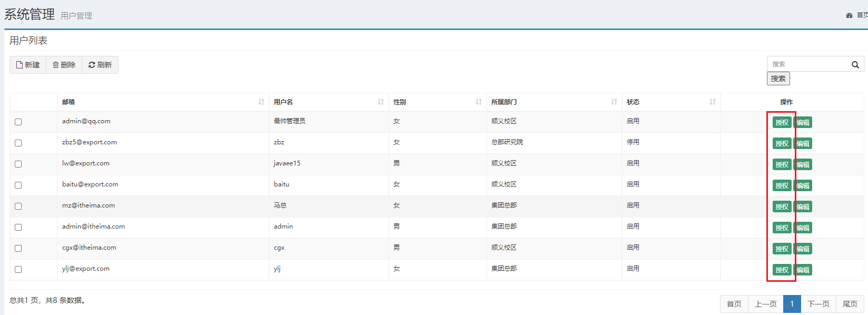Click the 用户列表 panel title
Screen dimensions: 868x315
pos(28,41)
